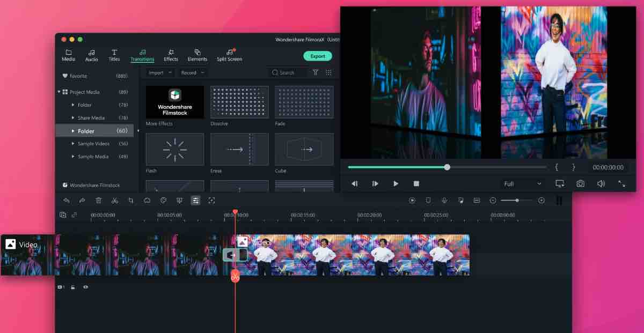Select the Dissolve transition thumbnail
This screenshot has height=333, width=644.
239,102
